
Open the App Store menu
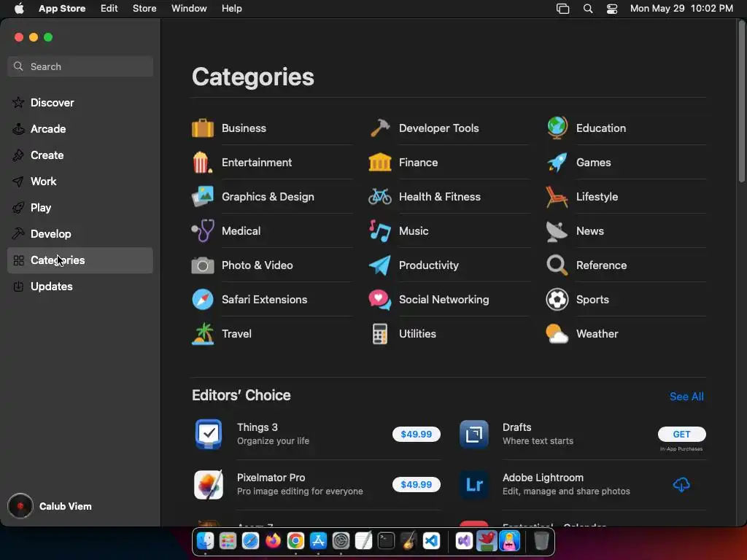(62, 8)
